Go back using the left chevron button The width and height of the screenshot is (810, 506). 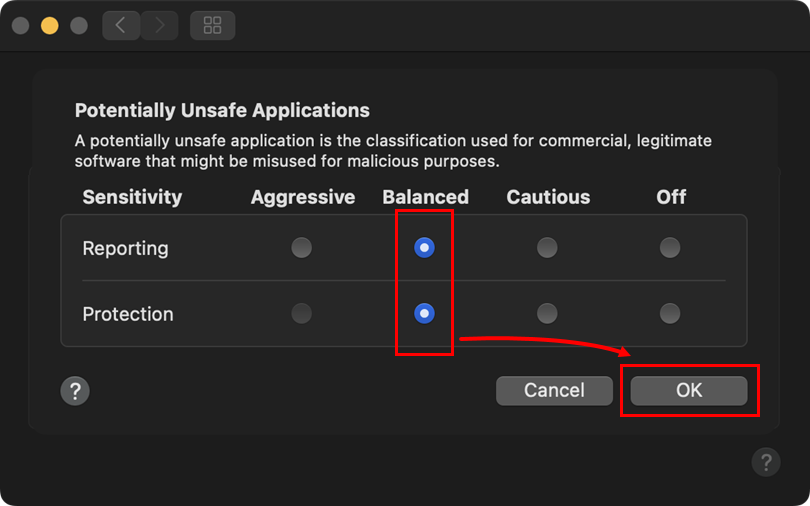click(x=121, y=25)
